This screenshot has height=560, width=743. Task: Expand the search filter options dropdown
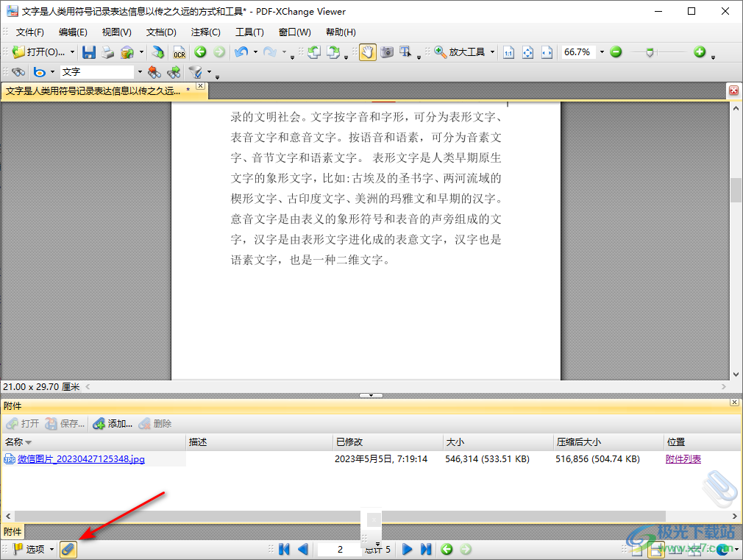[209, 72]
